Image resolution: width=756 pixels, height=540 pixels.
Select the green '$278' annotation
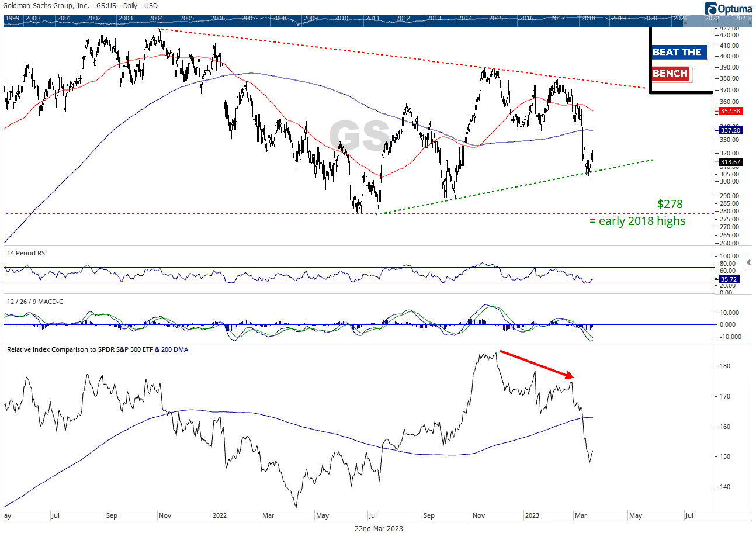click(x=670, y=205)
